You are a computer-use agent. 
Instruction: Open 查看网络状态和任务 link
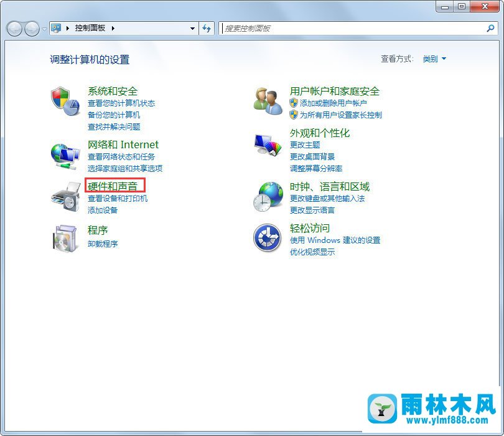(121, 157)
